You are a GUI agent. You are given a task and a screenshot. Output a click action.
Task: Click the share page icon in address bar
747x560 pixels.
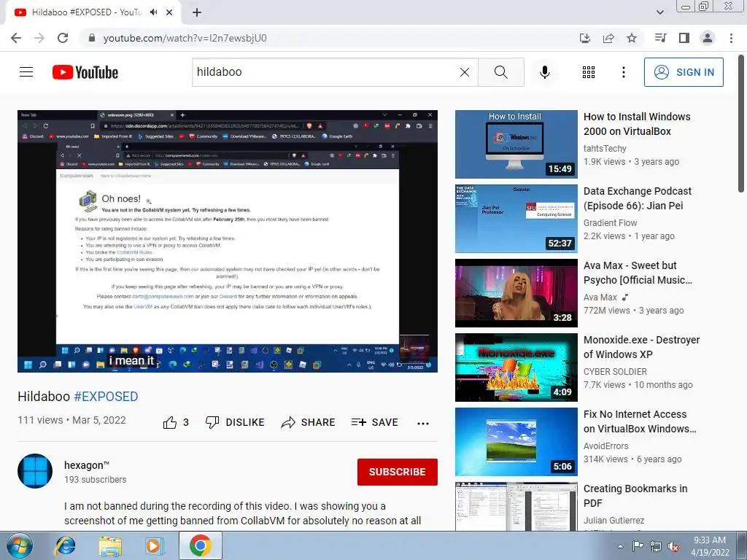coord(608,38)
